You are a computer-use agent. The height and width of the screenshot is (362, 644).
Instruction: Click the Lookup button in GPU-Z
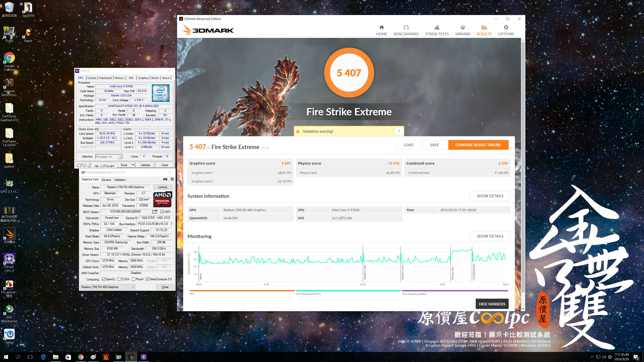tap(163, 187)
